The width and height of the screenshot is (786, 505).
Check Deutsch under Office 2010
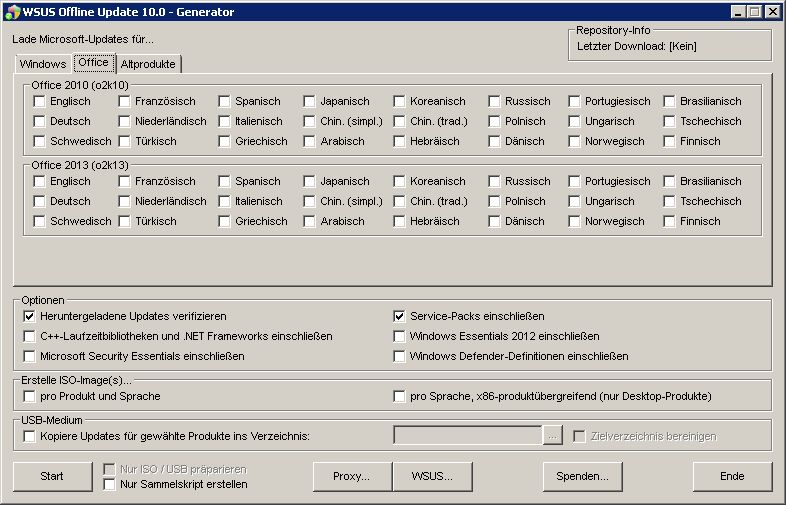(x=39, y=121)
